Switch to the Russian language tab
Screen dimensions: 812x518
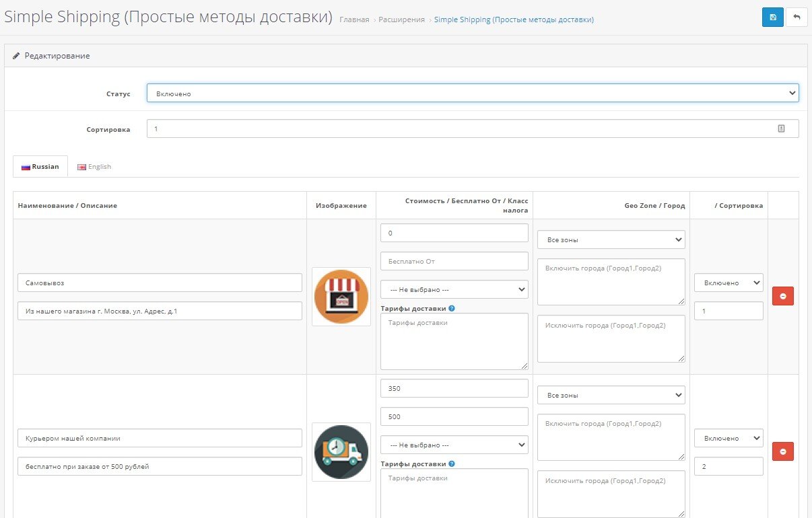pyautogui.click(x=40, y=166)
